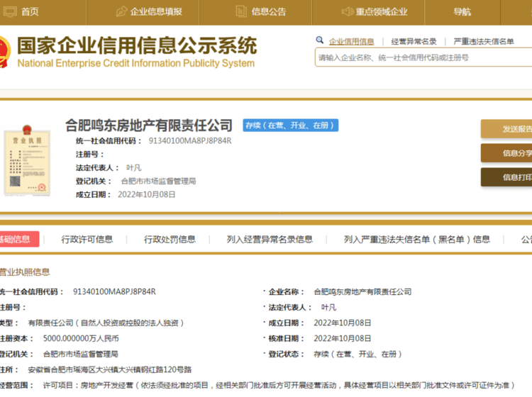Viewport: 532px width, 397px height.
Task: Click the icon beside 企业信息填报
Action: tap(121, 12)
